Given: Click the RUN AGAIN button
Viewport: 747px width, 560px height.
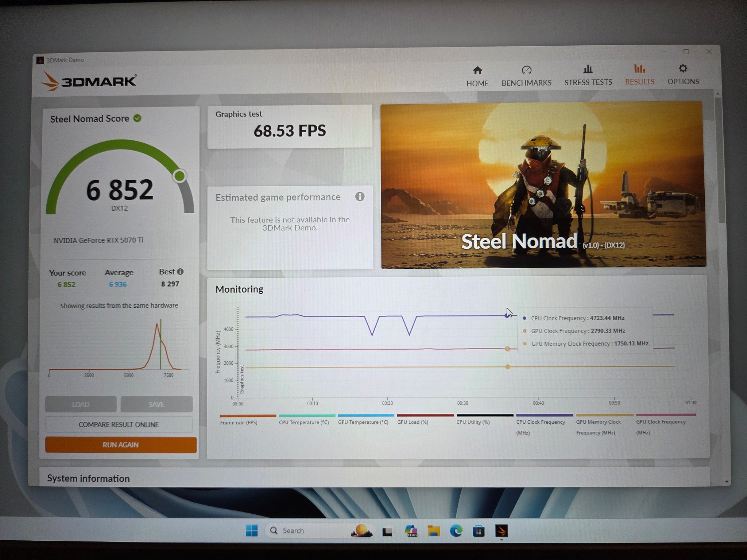Looking at the screenshot, I should point(121,445).
